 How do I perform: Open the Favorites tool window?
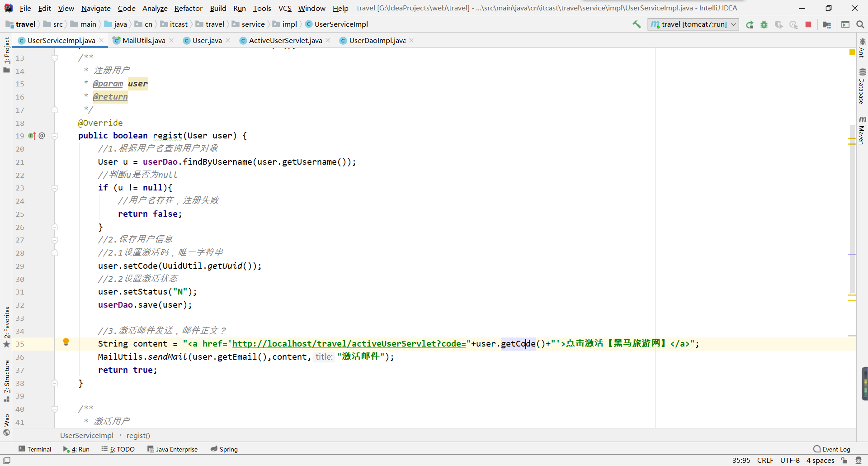click(x=6, y=327)
